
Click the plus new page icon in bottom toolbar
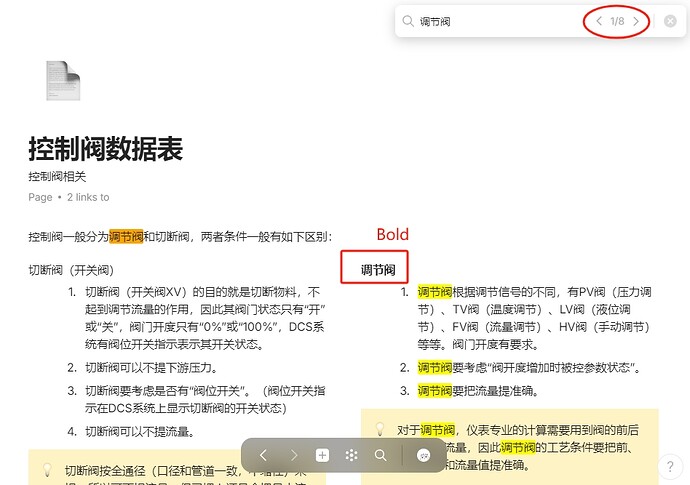tap(322, 455)
